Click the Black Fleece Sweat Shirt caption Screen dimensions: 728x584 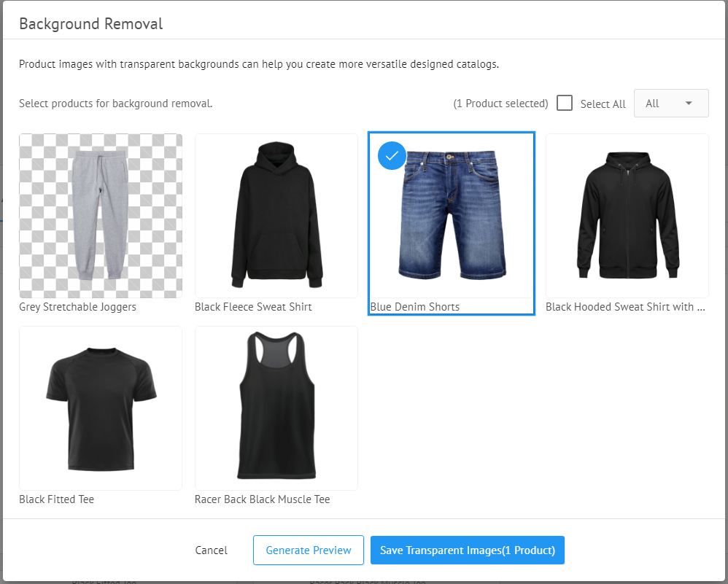253,307
